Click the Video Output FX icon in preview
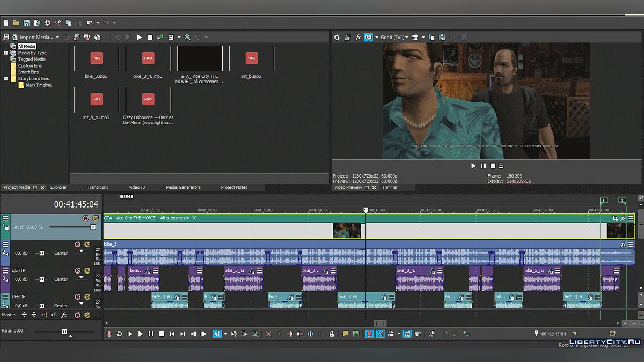 click(358, 38)
